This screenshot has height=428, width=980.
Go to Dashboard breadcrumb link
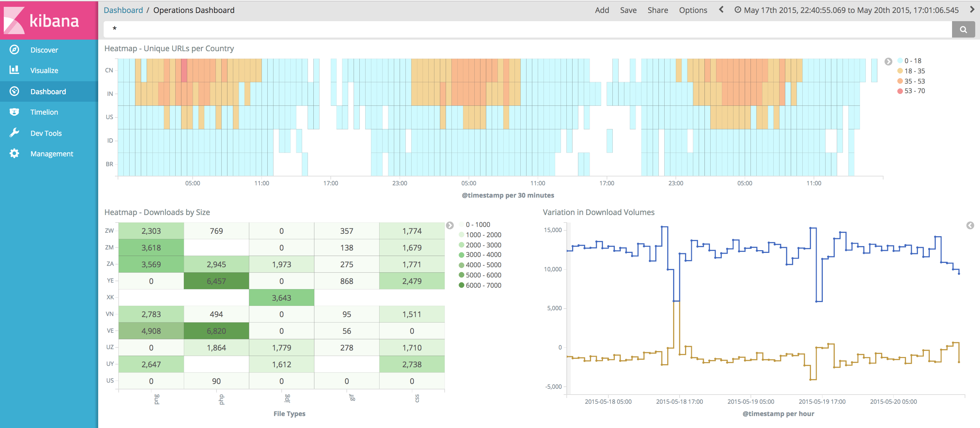[x=123, y=10]
